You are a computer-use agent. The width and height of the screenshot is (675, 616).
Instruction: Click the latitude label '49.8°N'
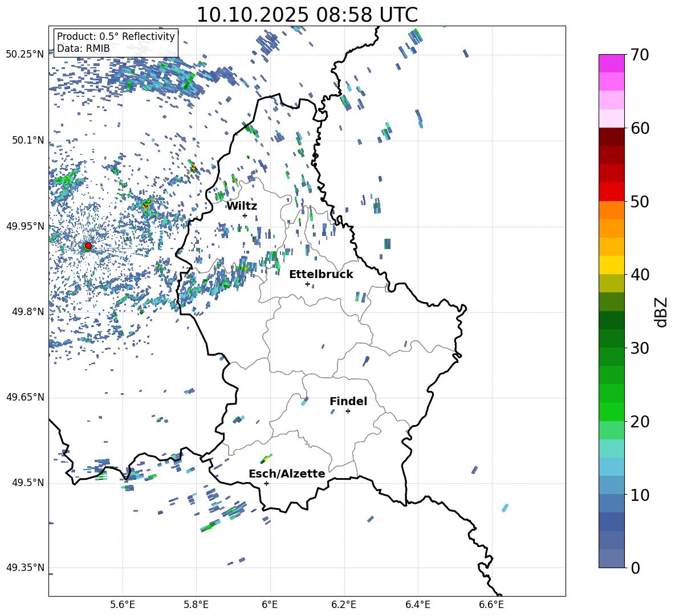coord(28,312)
